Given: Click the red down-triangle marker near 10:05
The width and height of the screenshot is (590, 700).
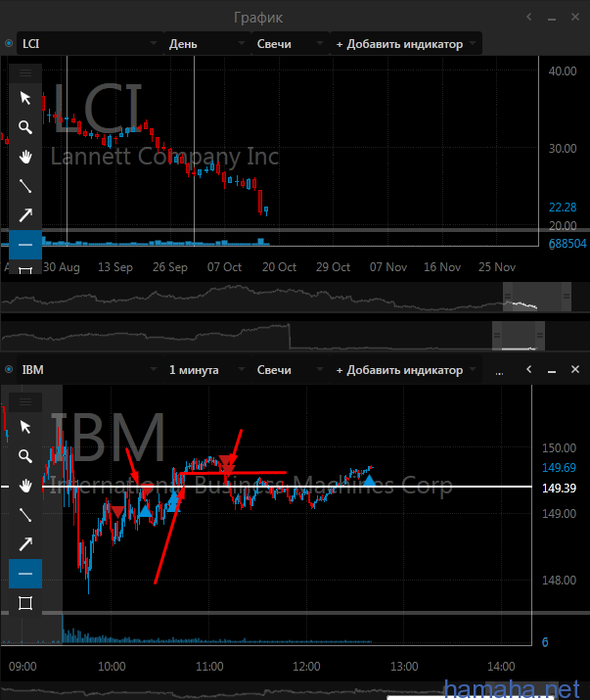Looking at the screenshot, I should (117, 512).
